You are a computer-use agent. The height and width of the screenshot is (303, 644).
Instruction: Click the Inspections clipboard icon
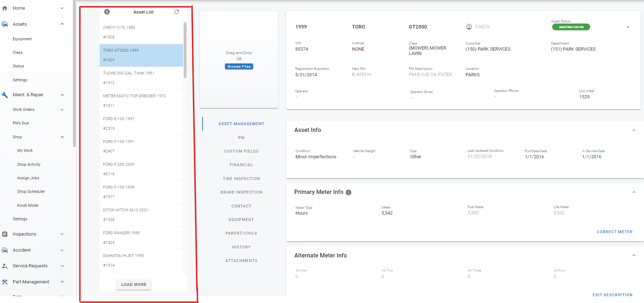tap(5, 234)
